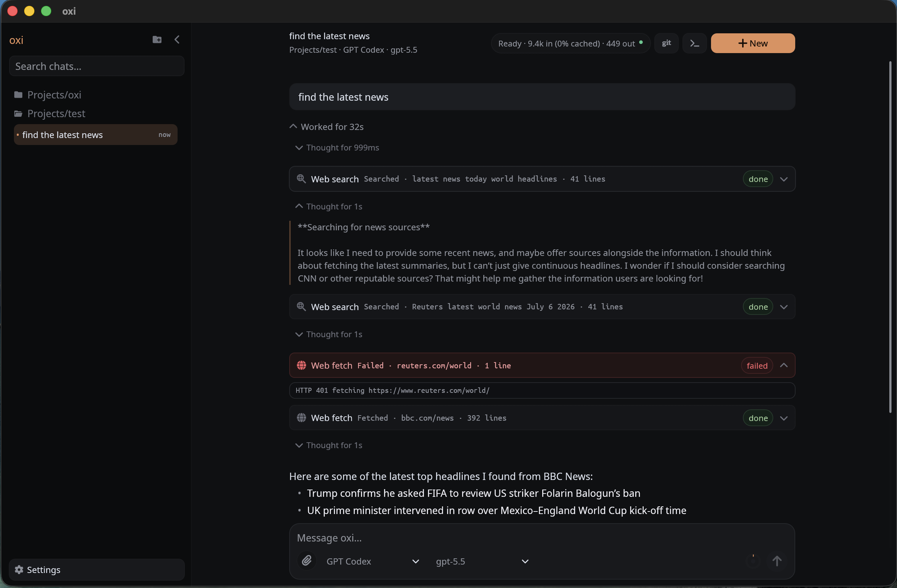The height and width of the screenshot is (588, 897).
Task: Click 'Here are some of the latest top headlines' text
Action: click(x=440, y=476)
